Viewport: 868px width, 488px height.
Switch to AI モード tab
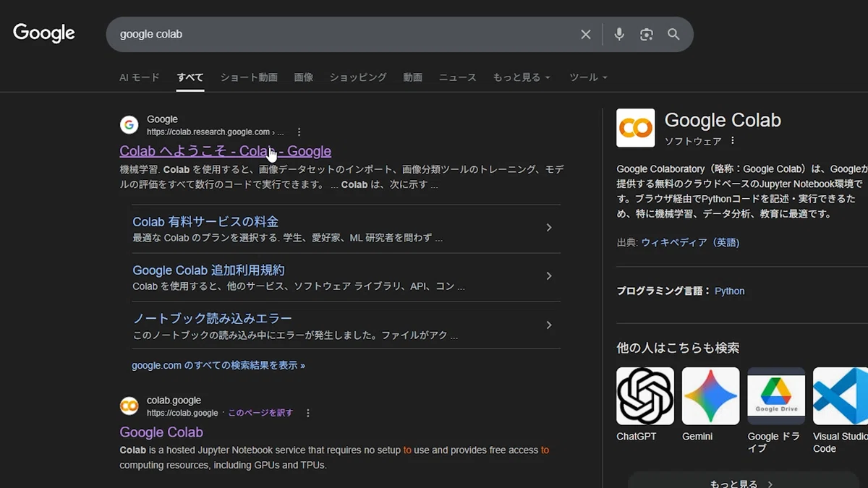click(140, 77)
